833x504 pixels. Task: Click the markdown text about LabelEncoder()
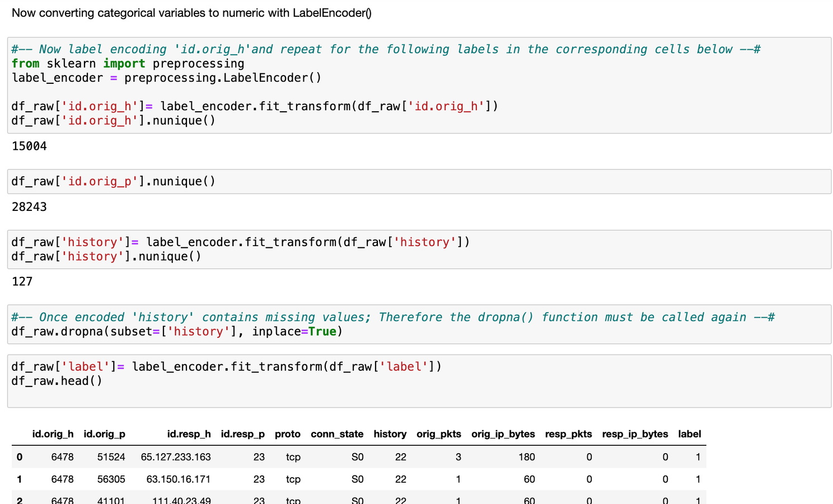point(191,13)
